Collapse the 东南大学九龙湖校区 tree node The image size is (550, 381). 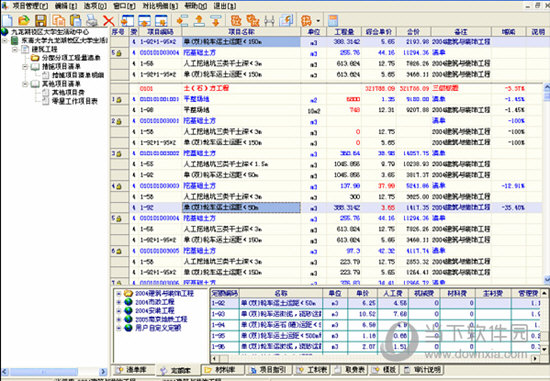pos(5,41)
